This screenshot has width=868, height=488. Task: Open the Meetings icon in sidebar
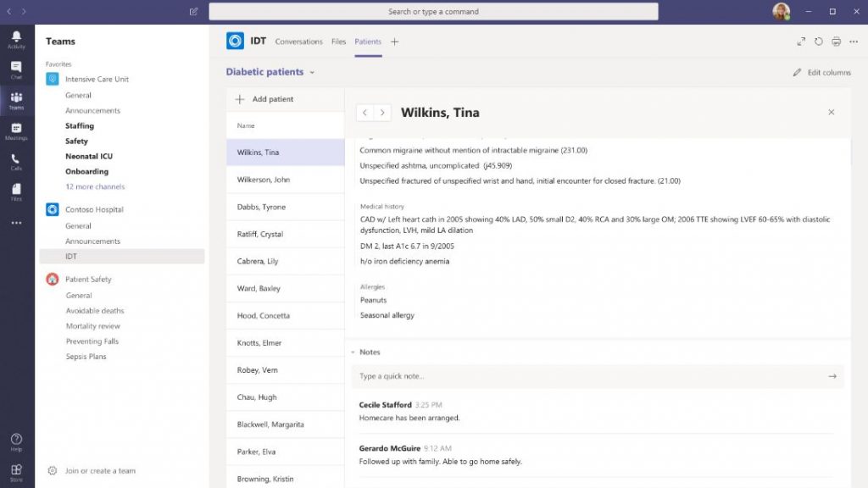pos(16,130)
